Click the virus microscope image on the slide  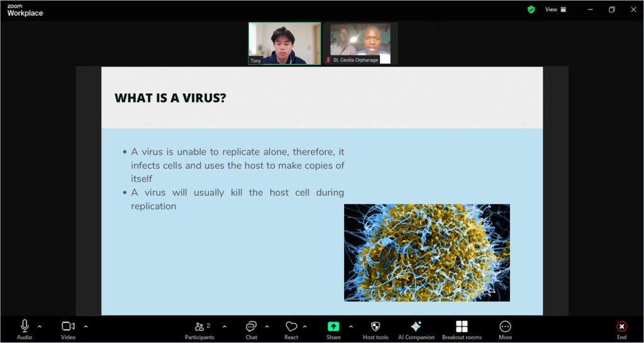click(x=427, y=252)
